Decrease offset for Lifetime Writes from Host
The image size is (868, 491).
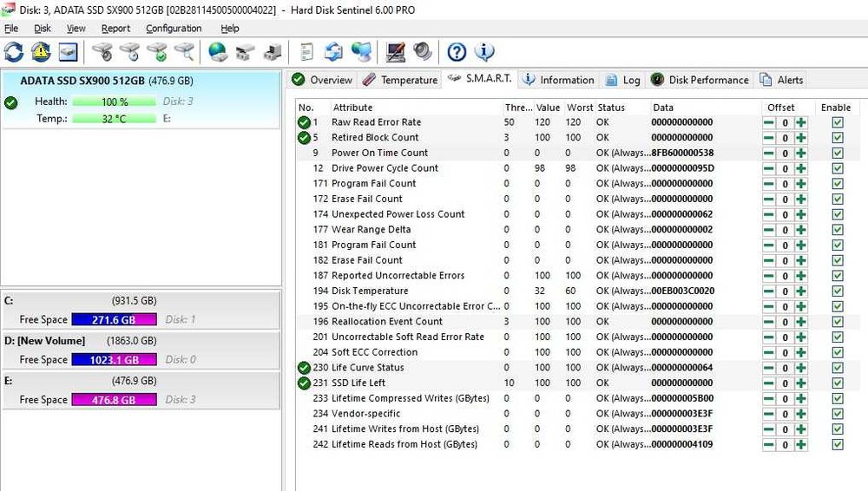(x=769, y=429)
